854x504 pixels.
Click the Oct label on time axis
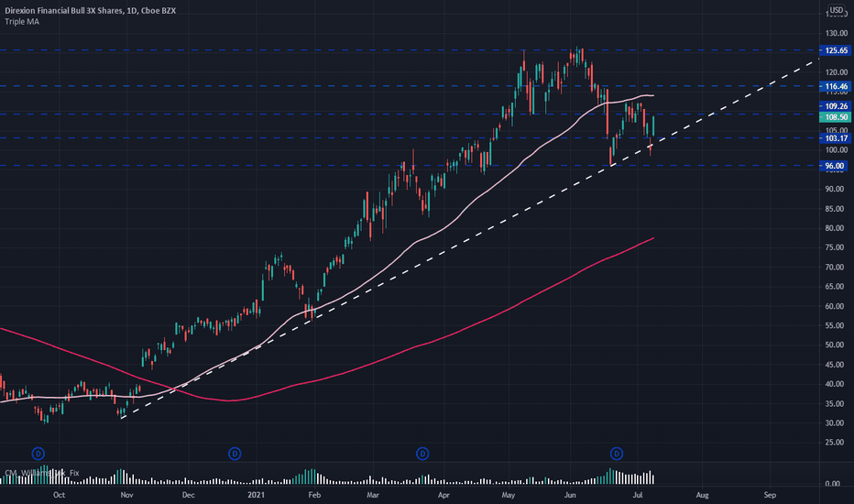pyautogui.click(x=59, y=495)
